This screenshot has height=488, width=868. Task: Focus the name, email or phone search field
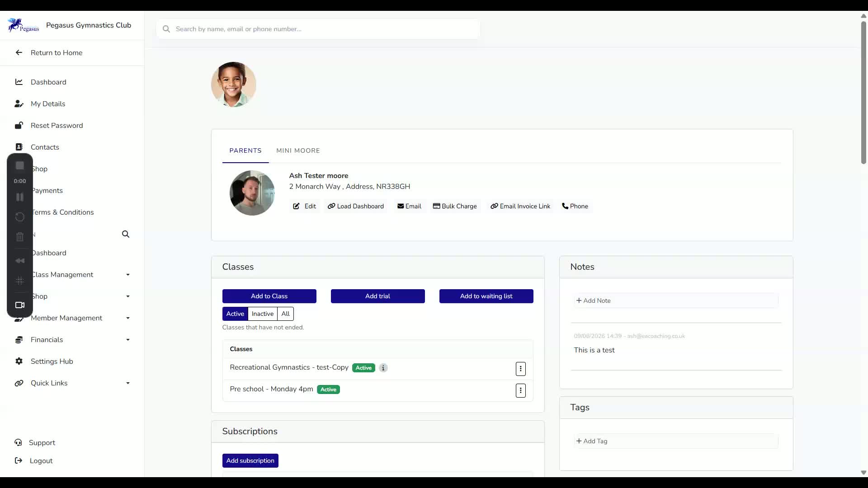[318, 29]
